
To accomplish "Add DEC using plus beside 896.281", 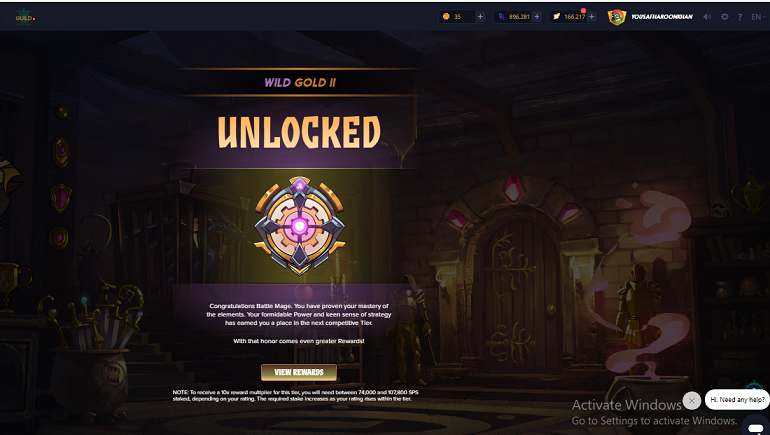I will pyautogui.click(x=537, y=17).
